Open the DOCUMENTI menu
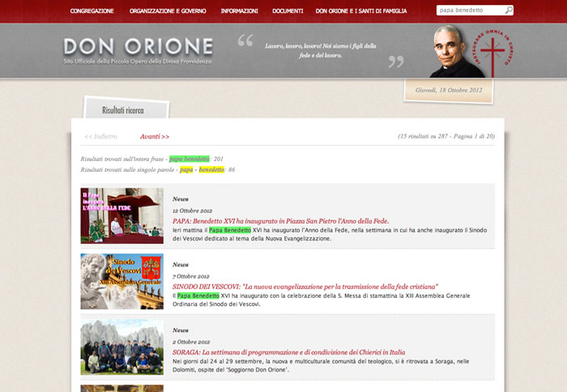Image resolution: width=567 pixels, height=392 pixels. coord(288,11)
